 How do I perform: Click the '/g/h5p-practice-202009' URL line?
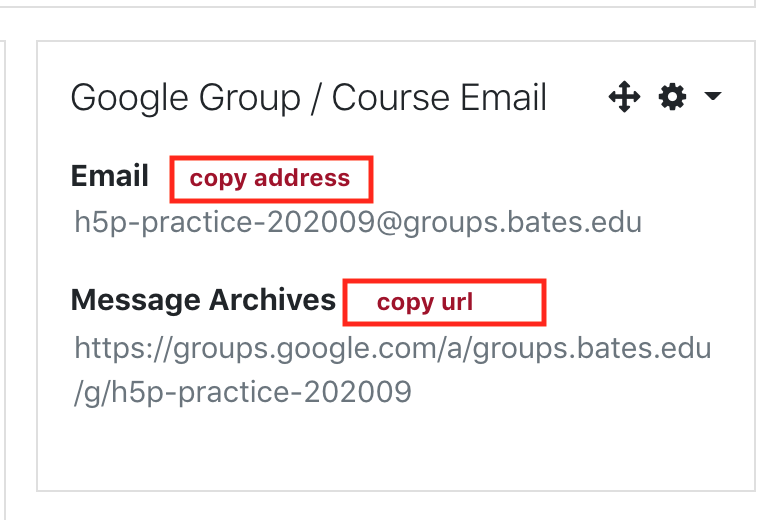point(242,392)
